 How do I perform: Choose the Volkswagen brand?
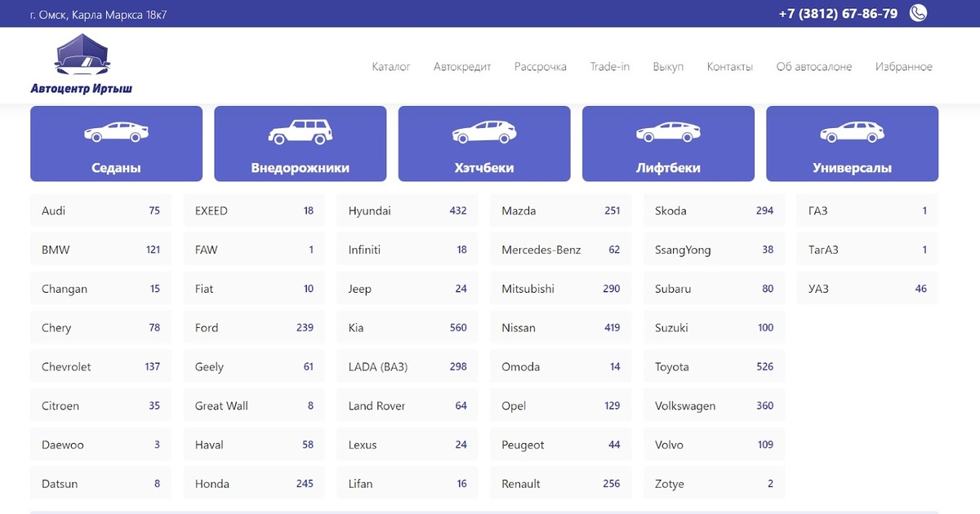point(715,406)
